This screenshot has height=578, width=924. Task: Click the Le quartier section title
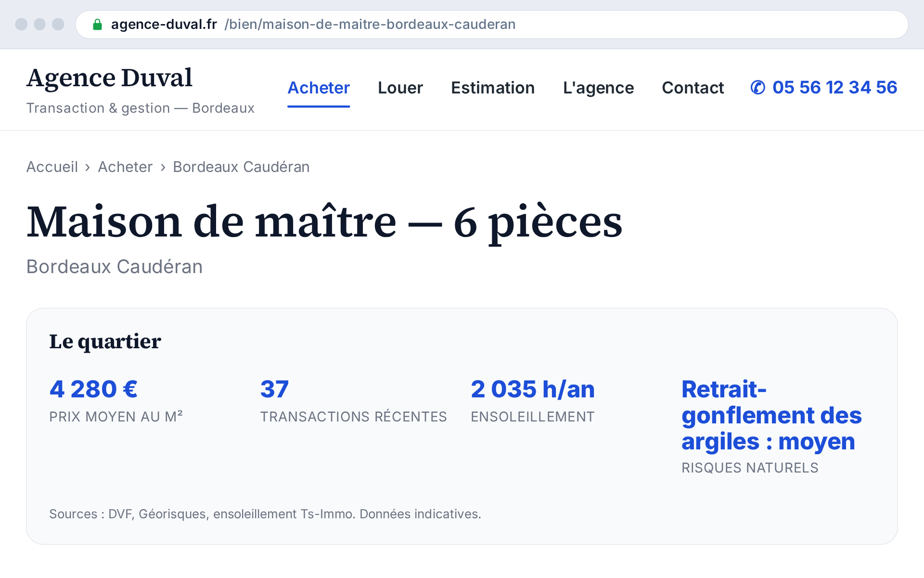click(105, 342)
